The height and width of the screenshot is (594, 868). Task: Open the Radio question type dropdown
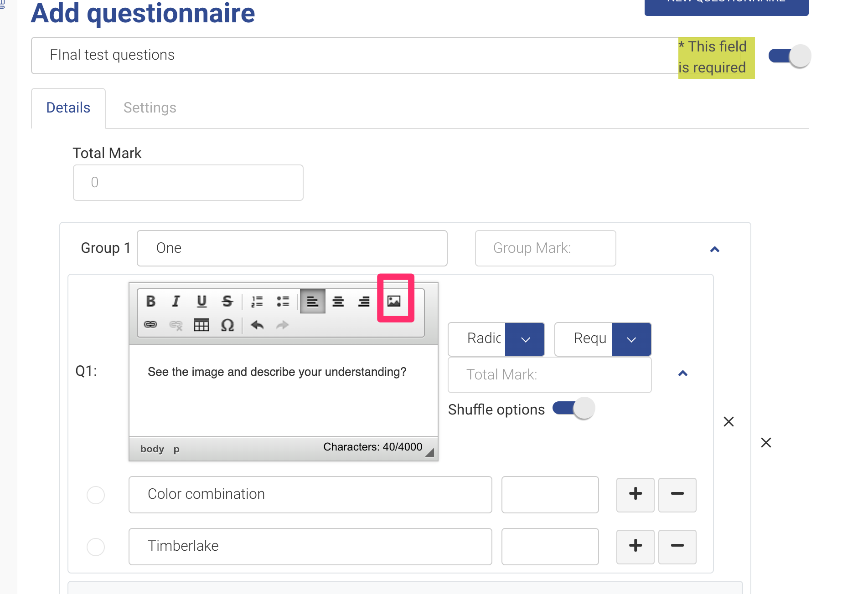pyautogui.click(x=525, y=339)
